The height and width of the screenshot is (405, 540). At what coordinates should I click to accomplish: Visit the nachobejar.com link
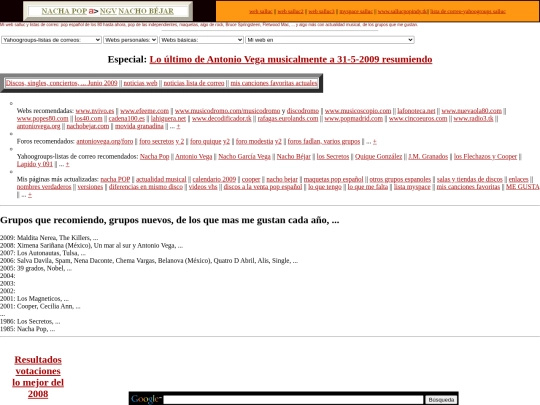pos(87,126)
